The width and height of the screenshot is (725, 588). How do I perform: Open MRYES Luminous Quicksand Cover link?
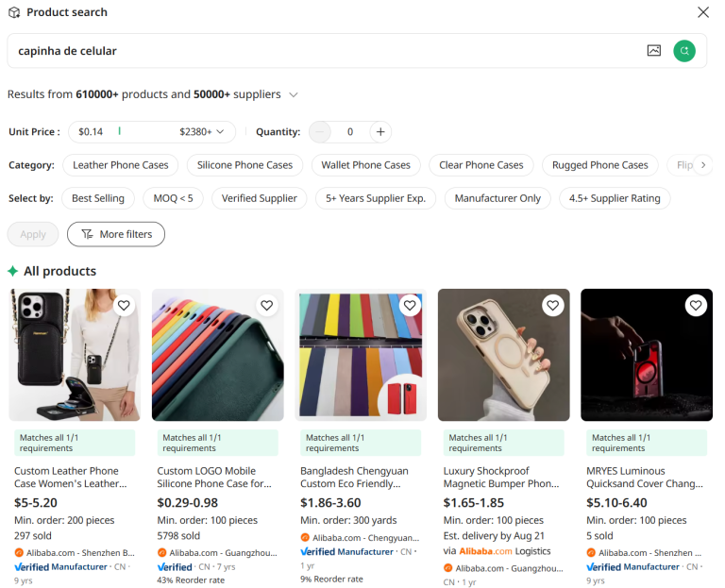645,477
